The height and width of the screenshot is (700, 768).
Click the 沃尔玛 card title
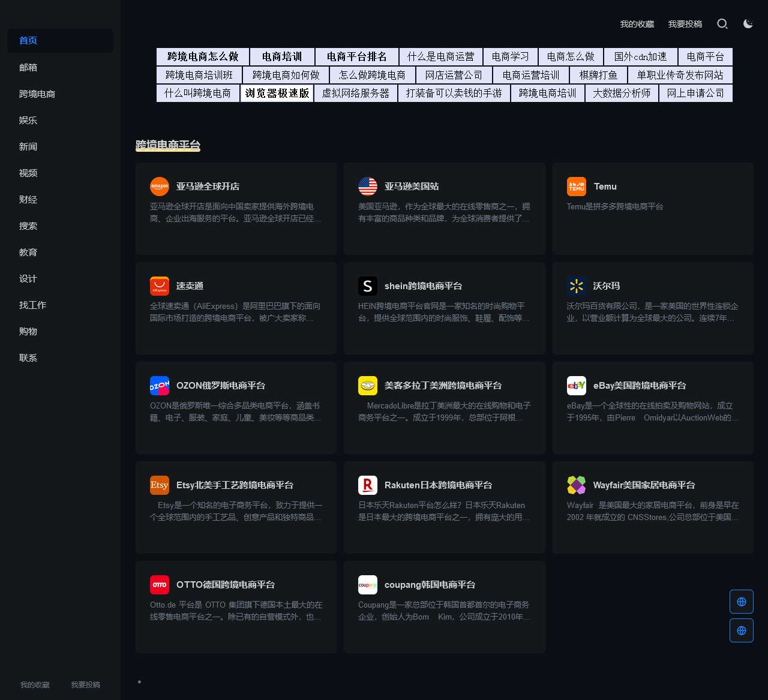pos(607,286)
